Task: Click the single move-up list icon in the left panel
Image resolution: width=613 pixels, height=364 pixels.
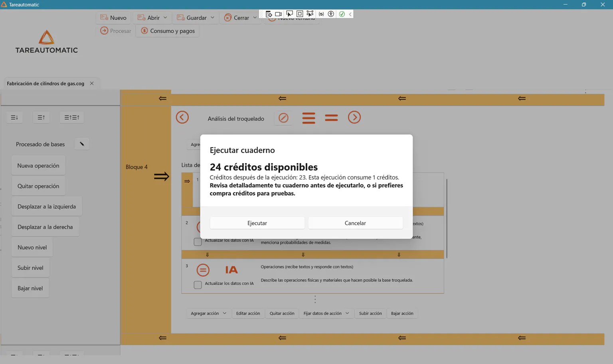Action: click(41, 117)
